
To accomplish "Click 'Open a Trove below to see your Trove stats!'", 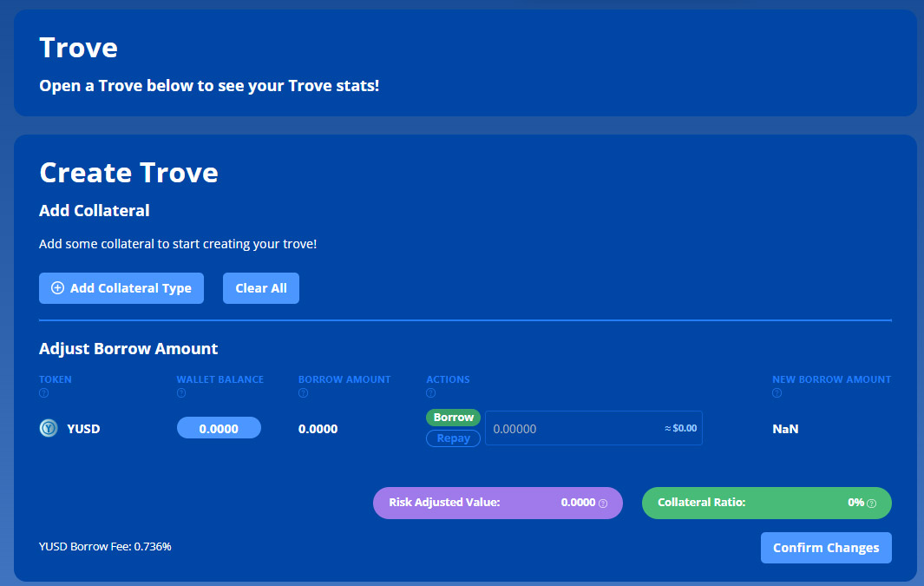I will [x=209, y=86].
